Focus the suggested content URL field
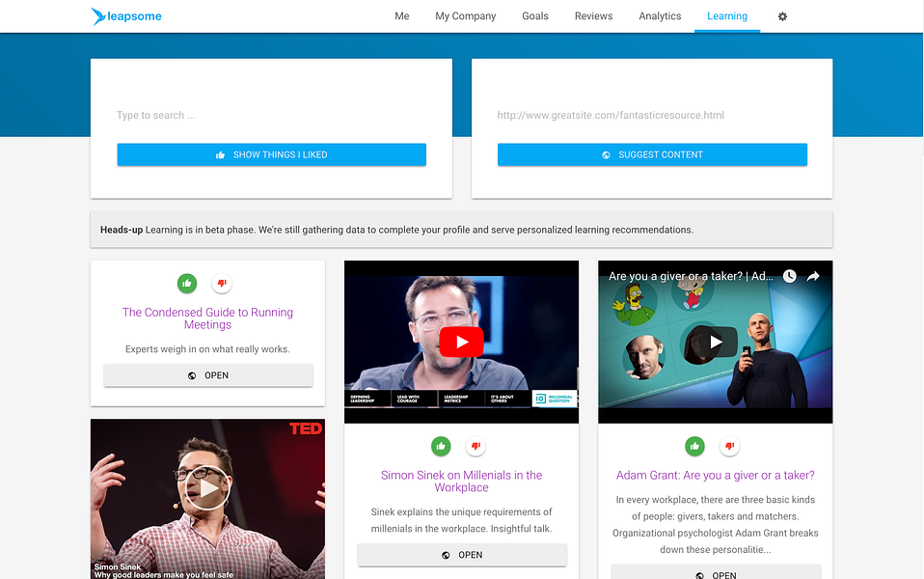The image size is (924, 579). pyautogui.click(x=652, y=115)
